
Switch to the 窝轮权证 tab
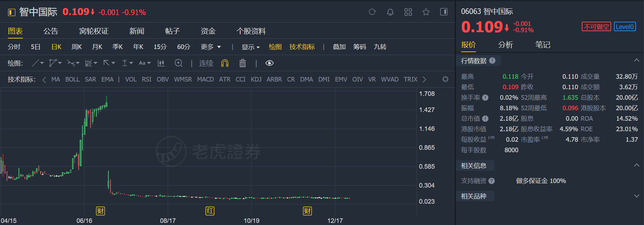point(94,31)
